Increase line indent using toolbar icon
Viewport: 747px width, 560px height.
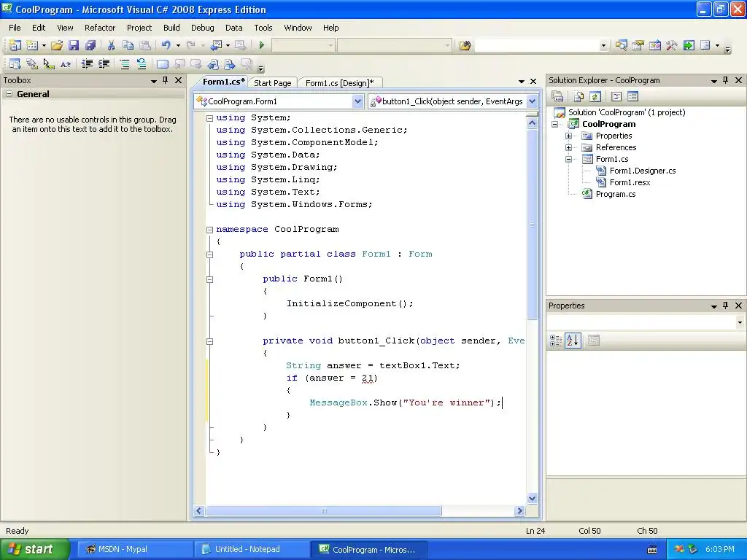pyautogui.click(x=104, y=64)
